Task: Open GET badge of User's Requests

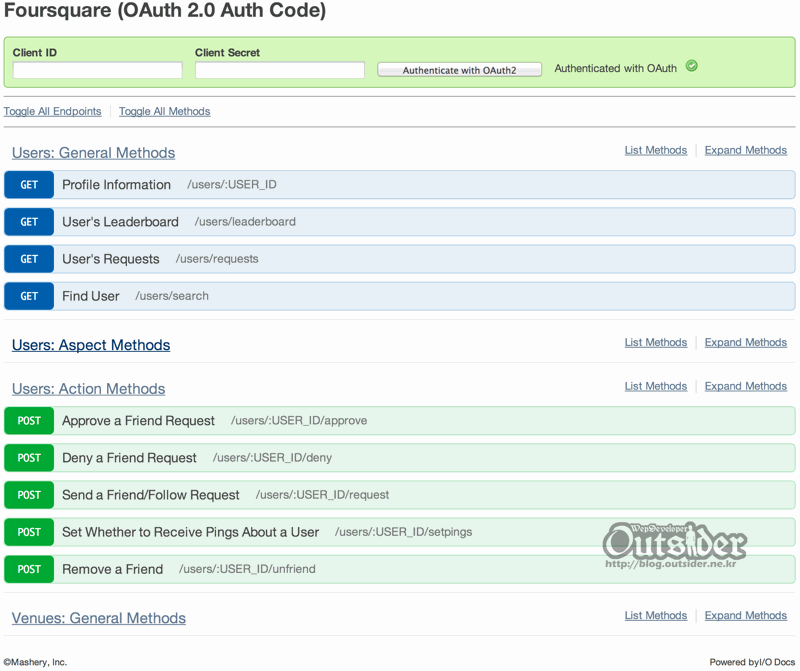Action: pyautogui.click(x=29, y=259)
